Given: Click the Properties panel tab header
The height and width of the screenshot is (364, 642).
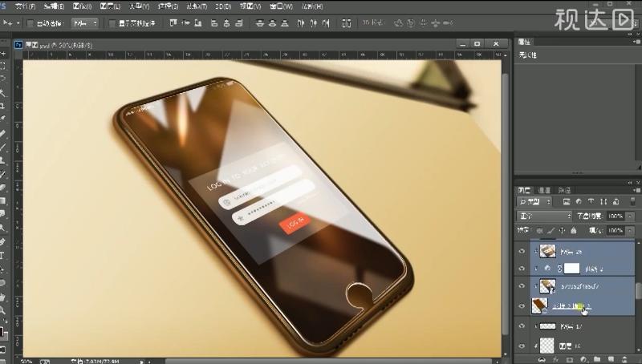Looking at the screenshot, I should tap(526, 41).
